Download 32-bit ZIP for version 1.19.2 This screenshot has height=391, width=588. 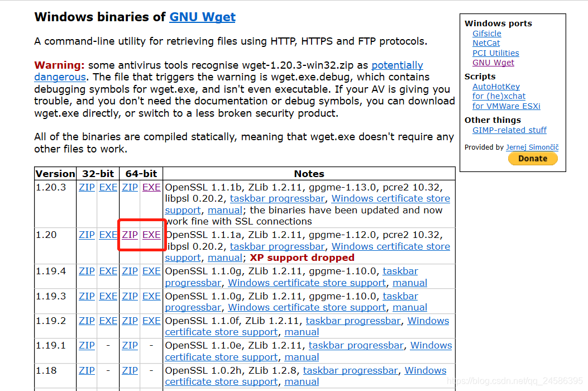(87, 321)
